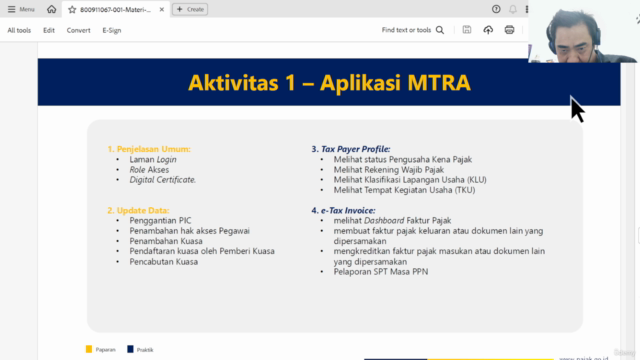Click Melihat Rekening Wajib Pajak

coord(389,170)
